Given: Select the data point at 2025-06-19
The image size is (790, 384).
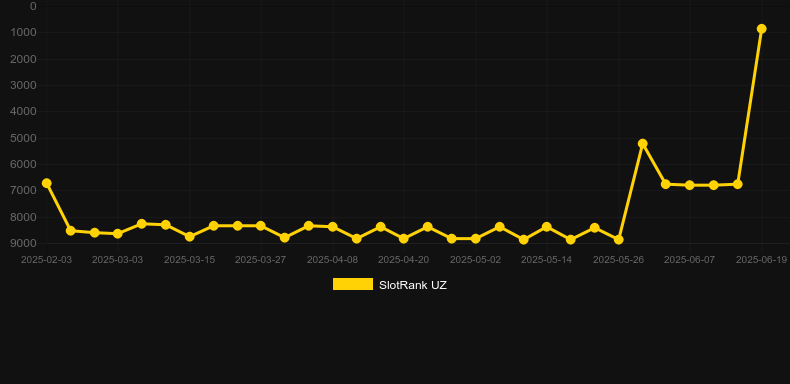Looking at the screenshot, I should point(761,29).
